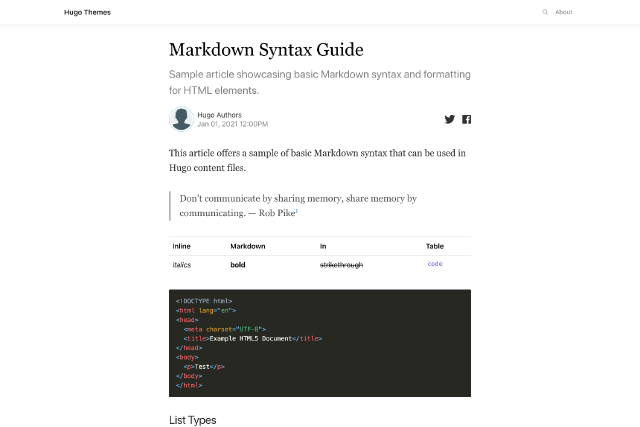Go to Hugo Themes home link
640x427 pixels.
(x=90, y=12)
